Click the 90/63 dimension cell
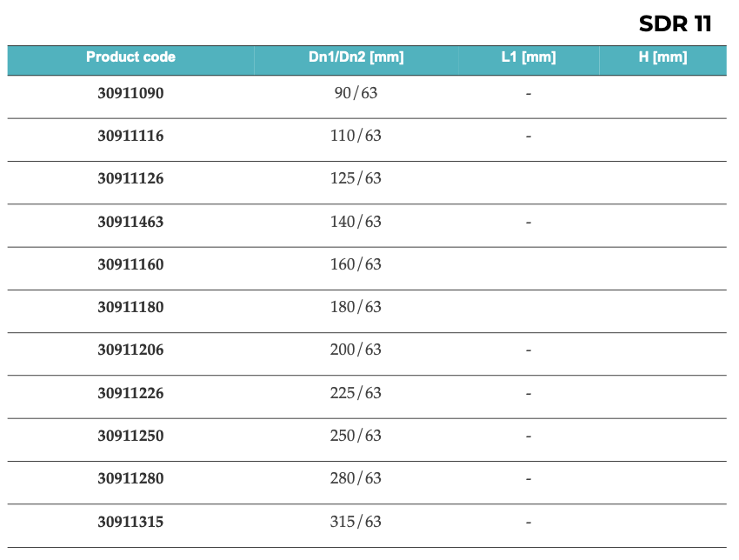The height and width of the screenshot is (560, 739). pos(356,93)
